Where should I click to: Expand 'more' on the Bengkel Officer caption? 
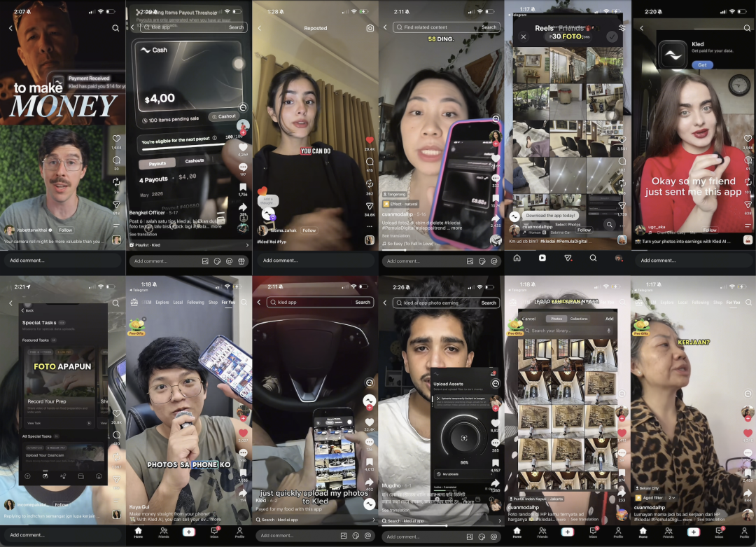click(216, 226)
